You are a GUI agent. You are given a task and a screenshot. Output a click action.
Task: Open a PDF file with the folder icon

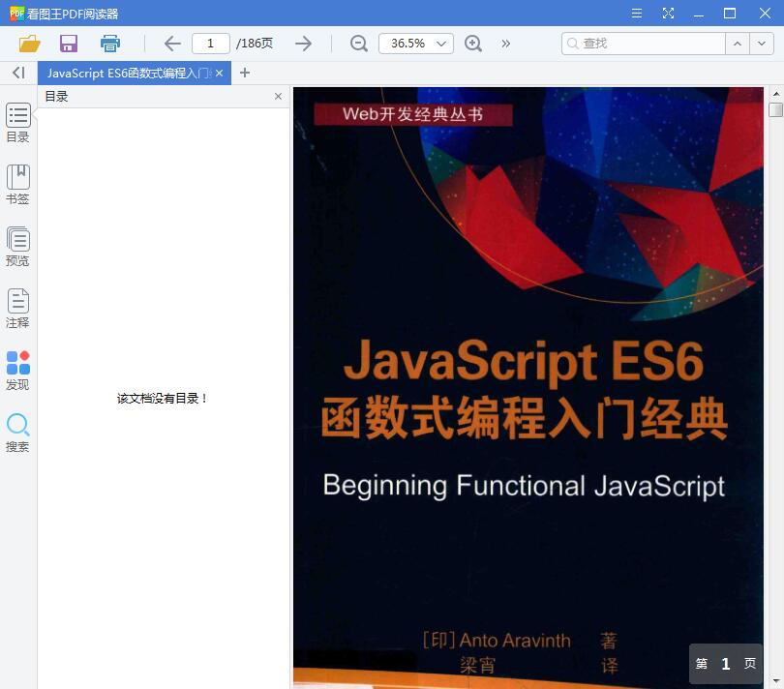tap(29, 44)
